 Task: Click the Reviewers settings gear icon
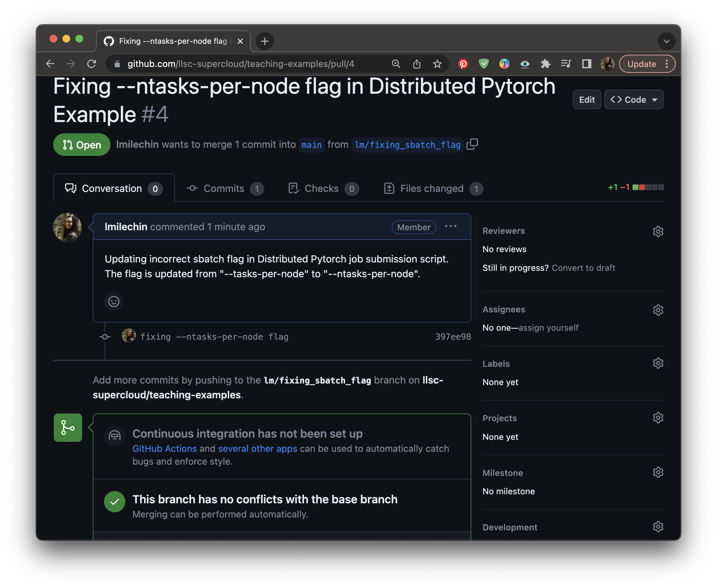(657, 231)
